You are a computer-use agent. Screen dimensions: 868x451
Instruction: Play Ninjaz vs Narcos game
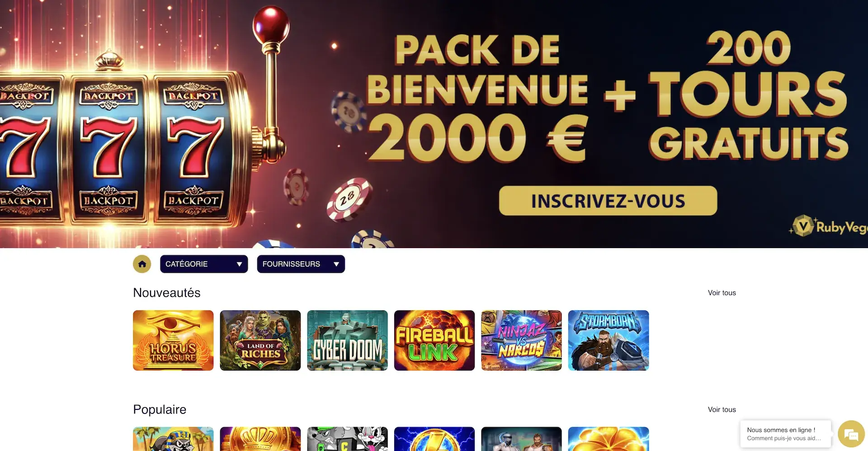(x=521, y=340)
